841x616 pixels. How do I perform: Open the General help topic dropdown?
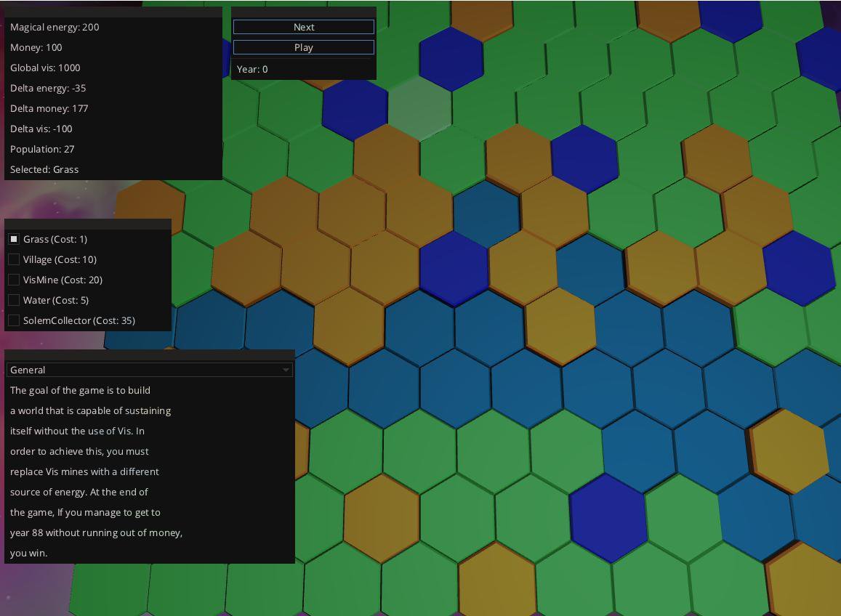(x=150, y=370)
